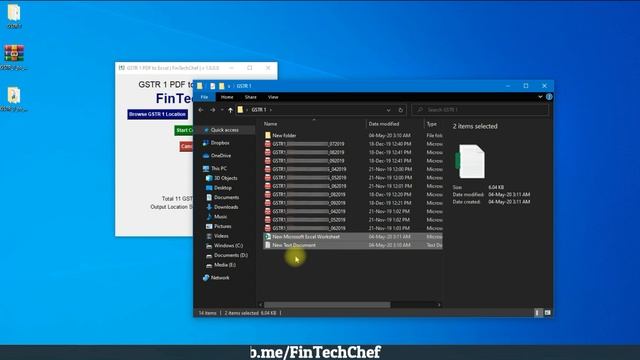The height and width of the screenshot is (360, 640).
Task: Select Dropbox in navigation pane
Action: tap(220, 143)
